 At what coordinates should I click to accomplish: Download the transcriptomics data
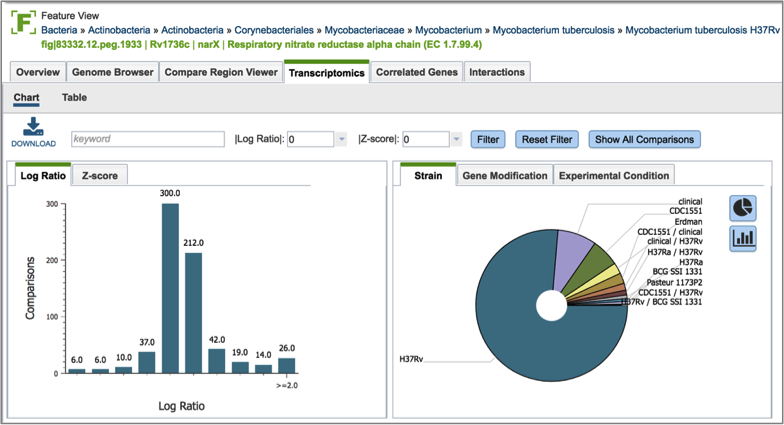click(x=34, y=132)
